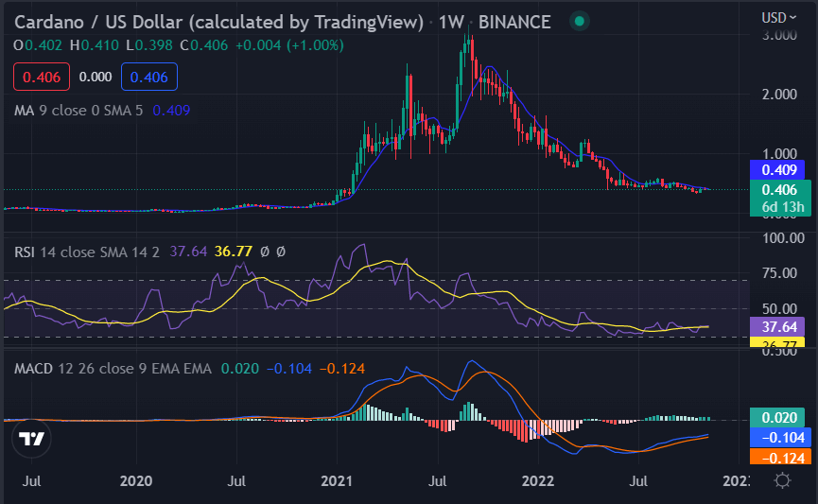
Task: Open chart settings gear icon
Action: coord(782,480)
